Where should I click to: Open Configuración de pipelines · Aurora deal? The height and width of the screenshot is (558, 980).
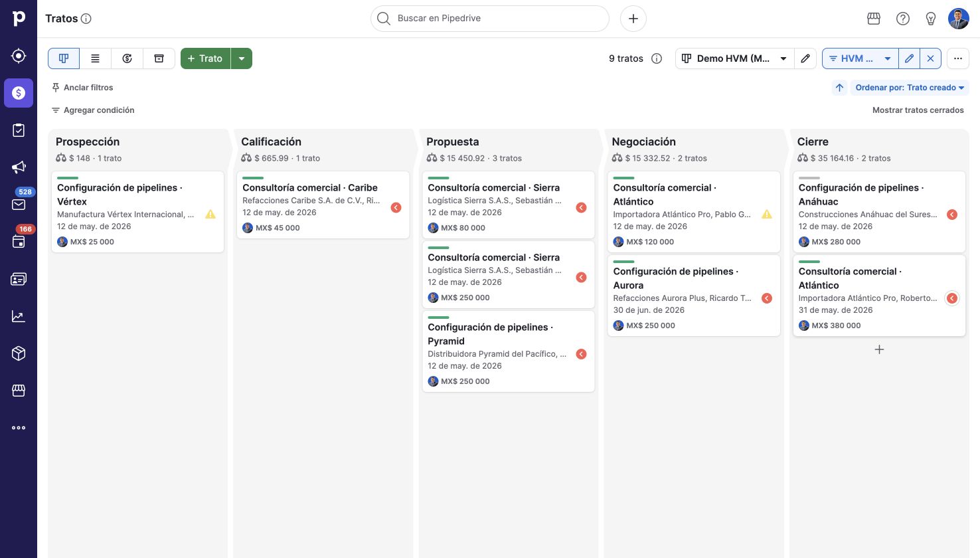(x=693, y=296)
